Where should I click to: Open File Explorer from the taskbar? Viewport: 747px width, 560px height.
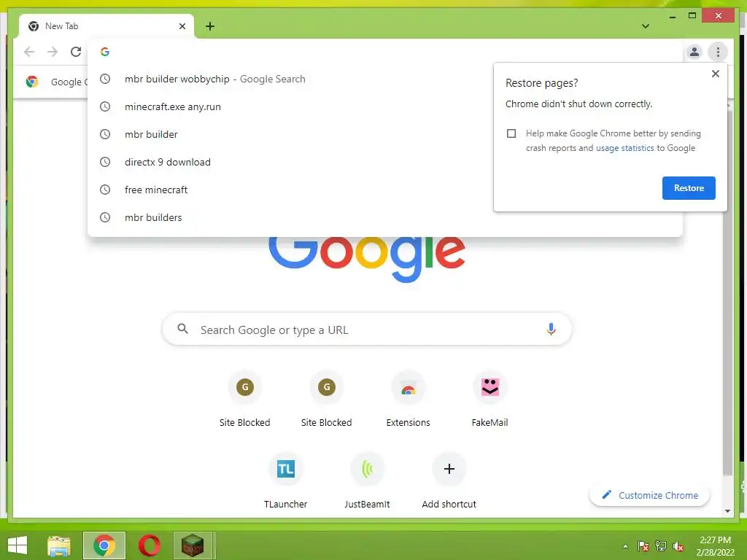click(x=59, y=545)
